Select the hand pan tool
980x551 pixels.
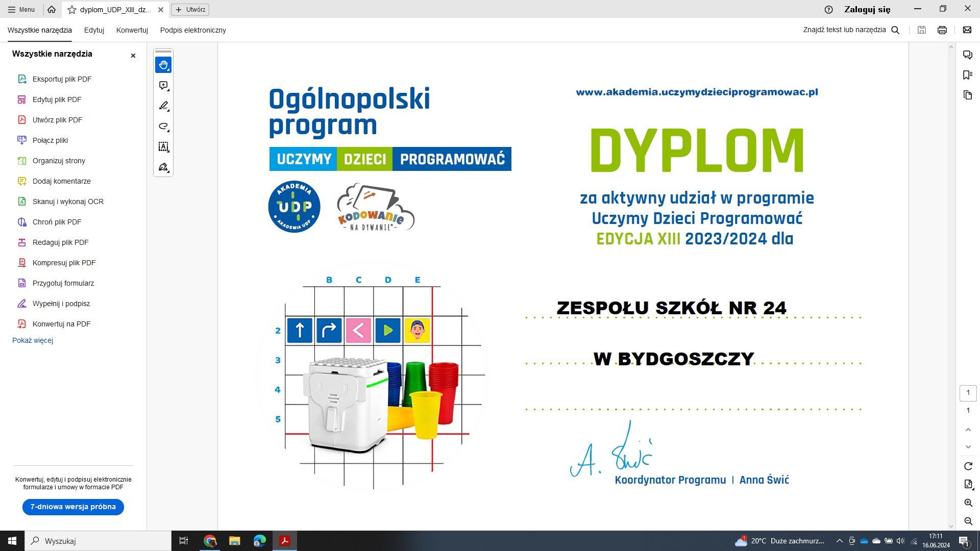tap(163, 65)
